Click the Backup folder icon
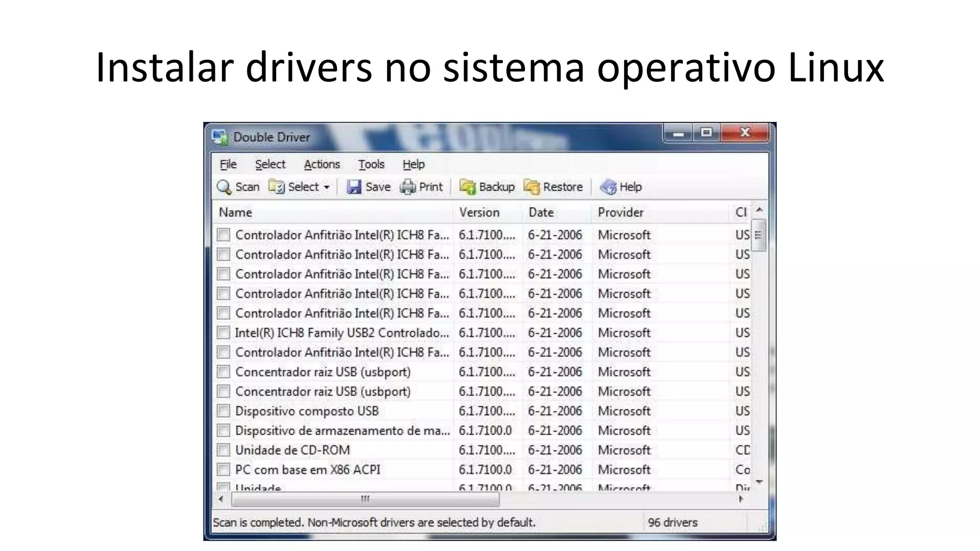Image resolution: width=980 pixels, height=551 pixels. click(468, 187)
